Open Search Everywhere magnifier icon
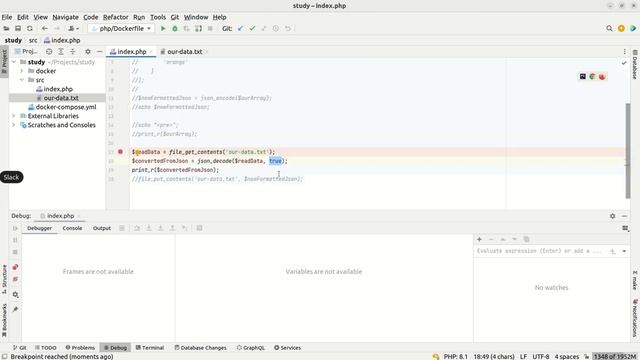640x360 pixels. coord(609,29)
